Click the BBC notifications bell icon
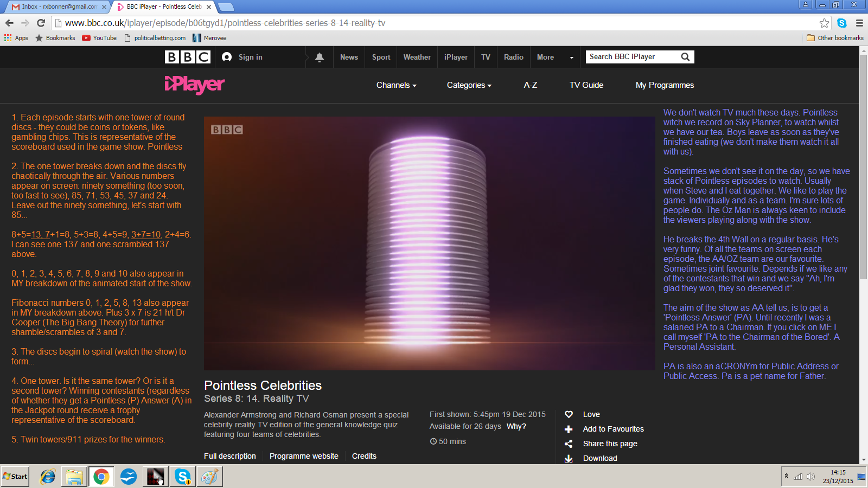 click(320, 57)
